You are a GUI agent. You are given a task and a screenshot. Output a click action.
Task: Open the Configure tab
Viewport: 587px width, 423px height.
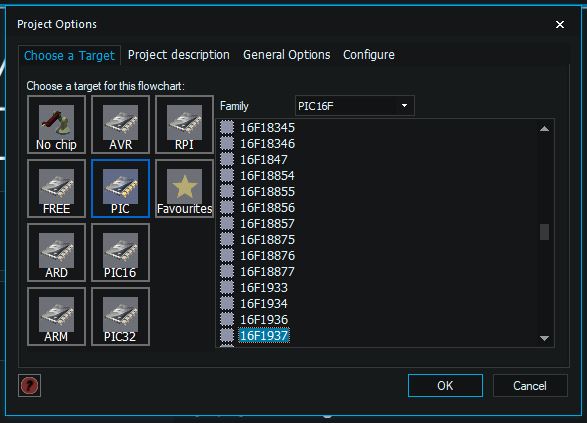(x=369, y=55)
